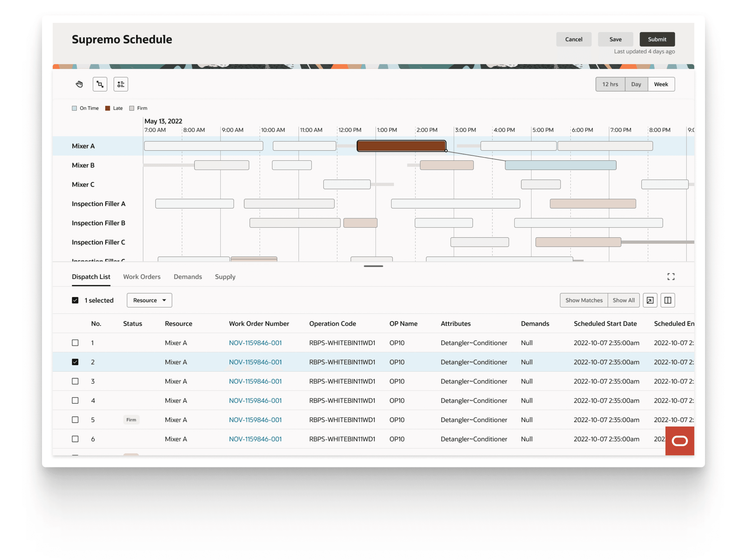Click the Demands column header
The height and width of the screenshot is (560, 747).
pos(535,324)
